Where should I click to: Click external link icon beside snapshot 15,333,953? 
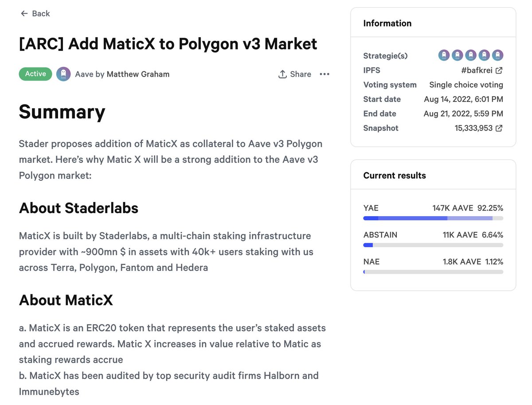click(499, 128)
